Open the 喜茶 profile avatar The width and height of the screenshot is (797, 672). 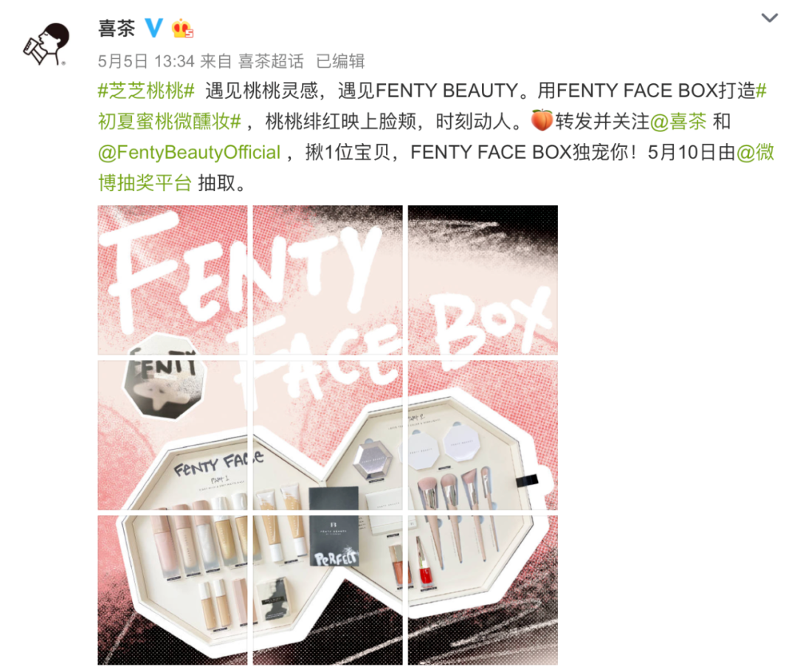coord(46,45)
